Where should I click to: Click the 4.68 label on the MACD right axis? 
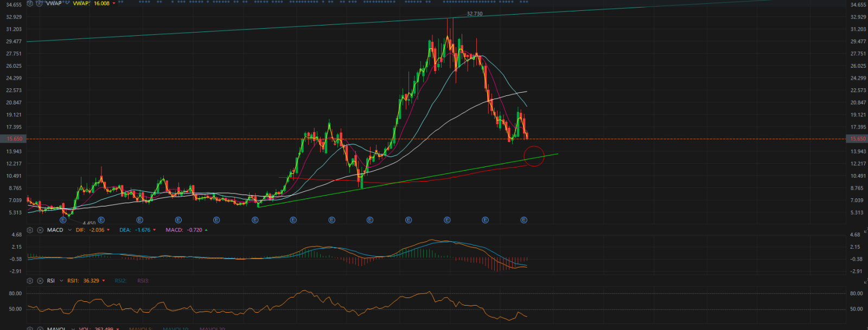855,235
